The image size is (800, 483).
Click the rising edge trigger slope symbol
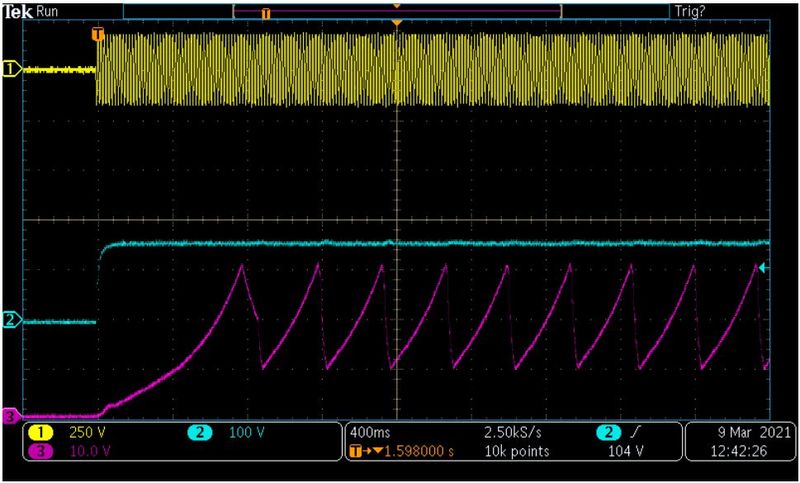(638, 433)
